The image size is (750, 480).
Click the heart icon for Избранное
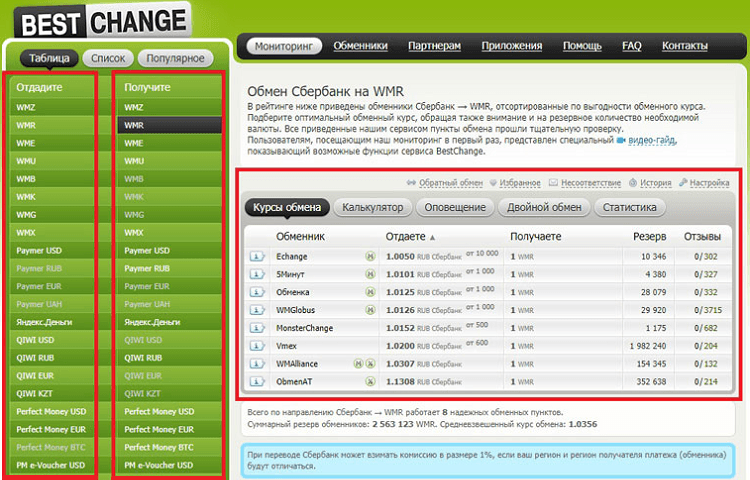[x=493, y=182]
